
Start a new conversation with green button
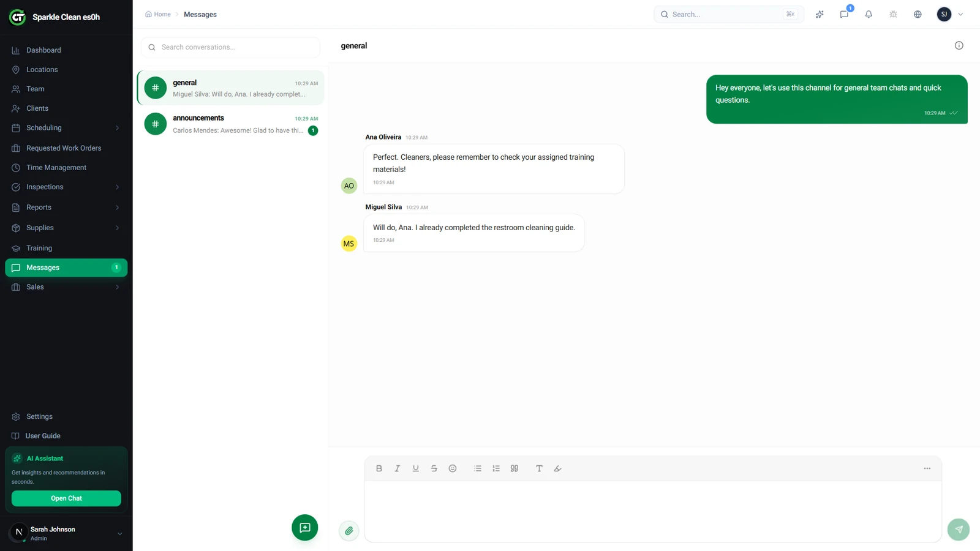point(305,528)
